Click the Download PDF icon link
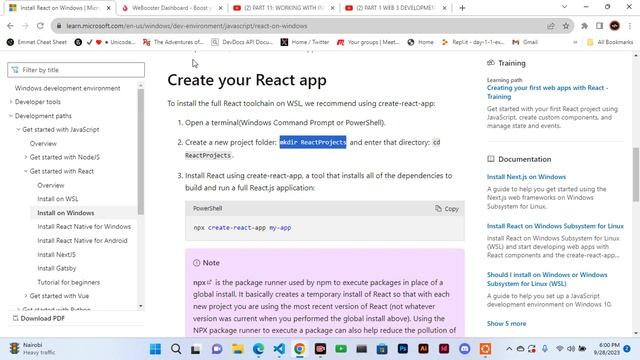The height and width of the screenshot is (360, 640). 38,318
